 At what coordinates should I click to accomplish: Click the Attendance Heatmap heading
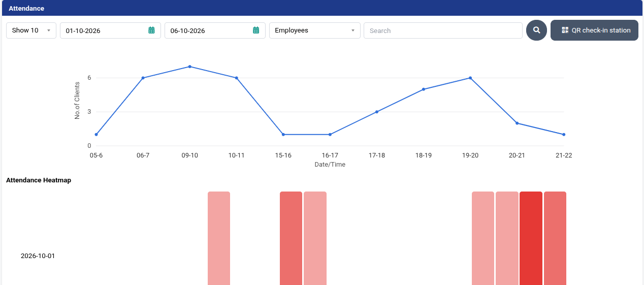coord(39,180)
